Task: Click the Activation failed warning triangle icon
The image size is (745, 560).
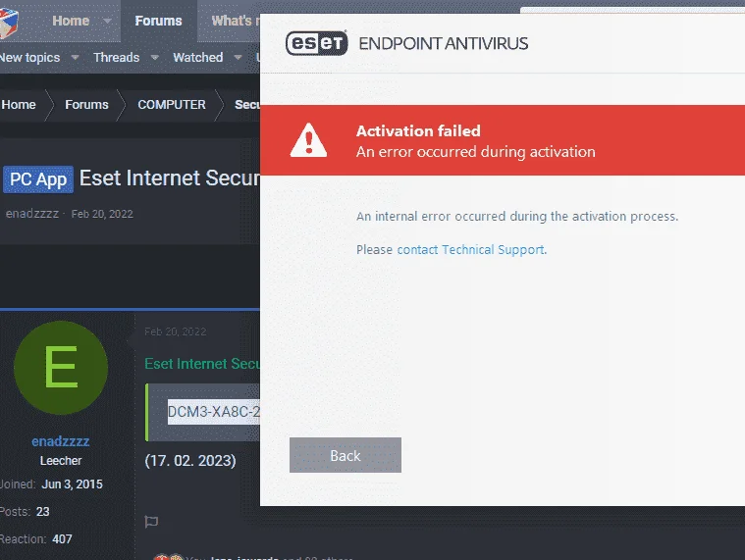Action: (x=308, y=140)
